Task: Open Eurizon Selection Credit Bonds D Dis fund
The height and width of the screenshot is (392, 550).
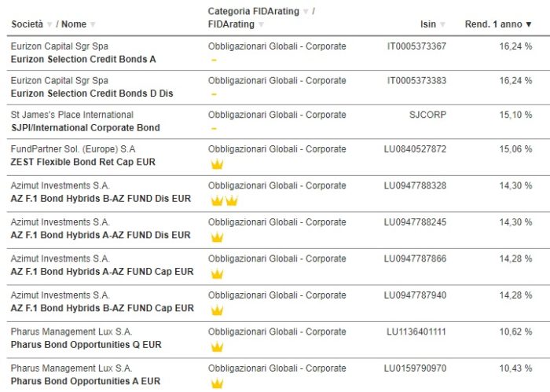Action: pyautogui.click(x=92, y=93)
